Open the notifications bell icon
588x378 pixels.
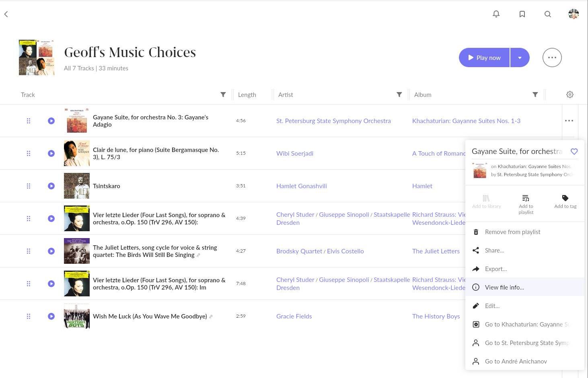tap(496, 14)
